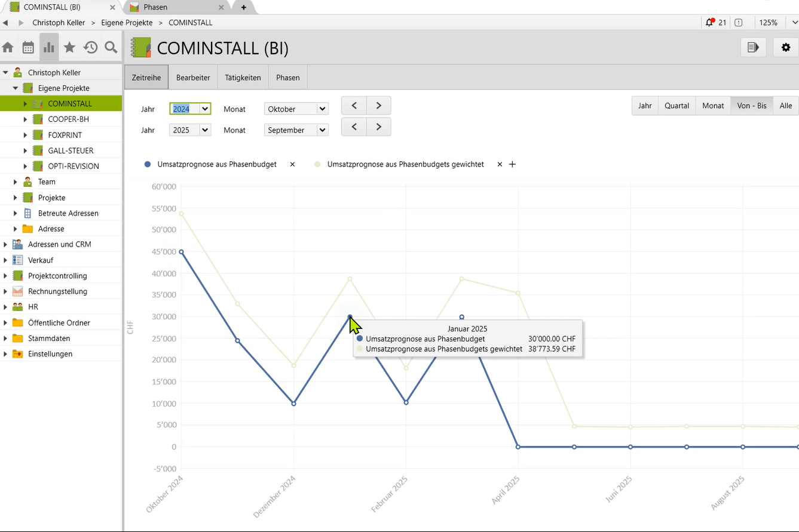Open the 2025 year dropdown
The image size is (799, 532).
click(191, 130)
